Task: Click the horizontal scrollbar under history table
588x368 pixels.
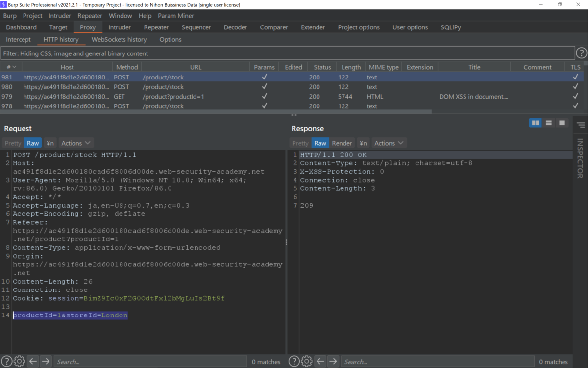Action: tap(216, 112)
